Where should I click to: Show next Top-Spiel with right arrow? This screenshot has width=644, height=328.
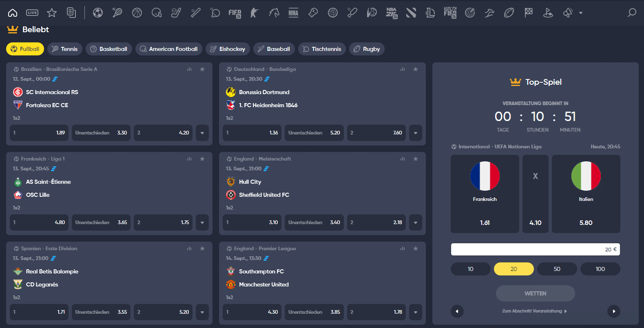[614, 311]
